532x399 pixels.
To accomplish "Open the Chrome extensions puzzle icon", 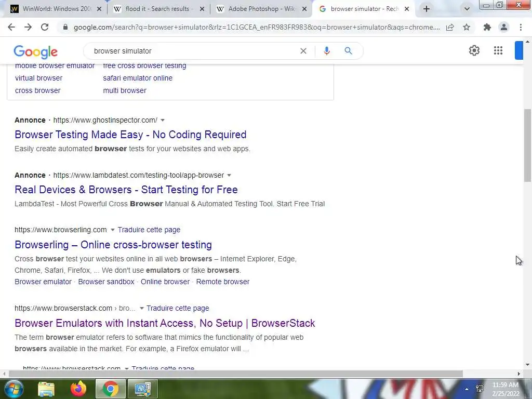I will coord(487,27).
